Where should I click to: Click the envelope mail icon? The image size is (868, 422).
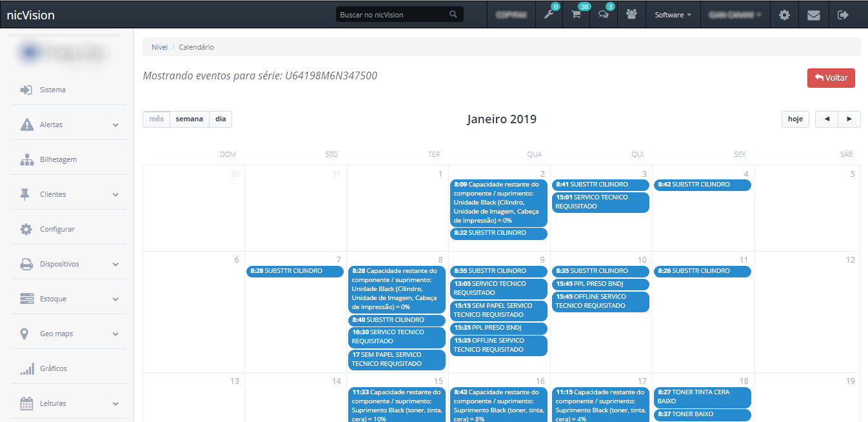[814, 14]
